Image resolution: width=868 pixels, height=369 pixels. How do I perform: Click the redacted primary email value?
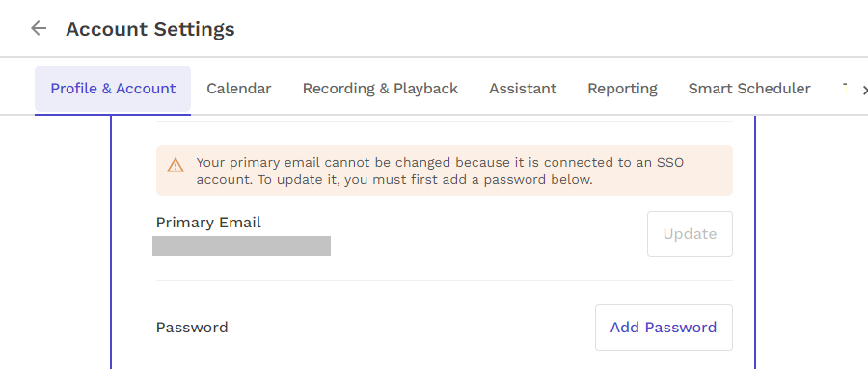pyautogui.click(x=241, y=247)
